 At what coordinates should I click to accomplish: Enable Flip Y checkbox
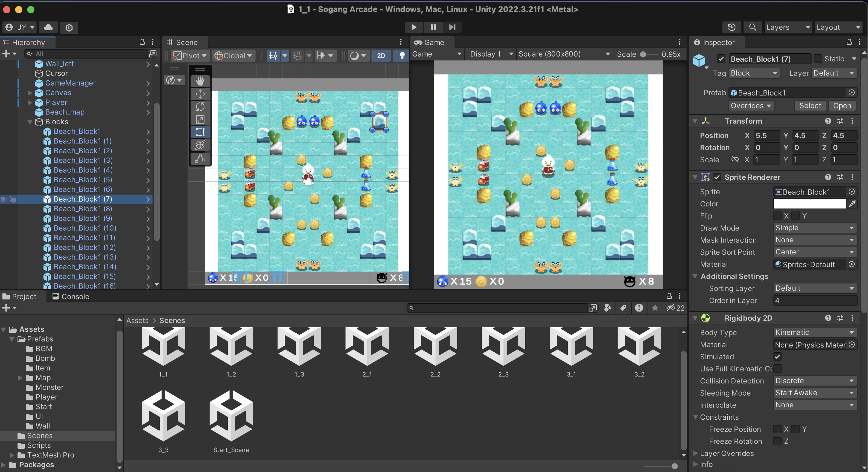tap(795, 216)
